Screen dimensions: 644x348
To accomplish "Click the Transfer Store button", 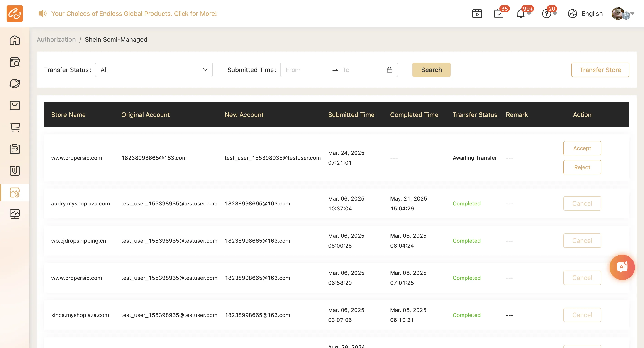I will click(x=600, y=70).
